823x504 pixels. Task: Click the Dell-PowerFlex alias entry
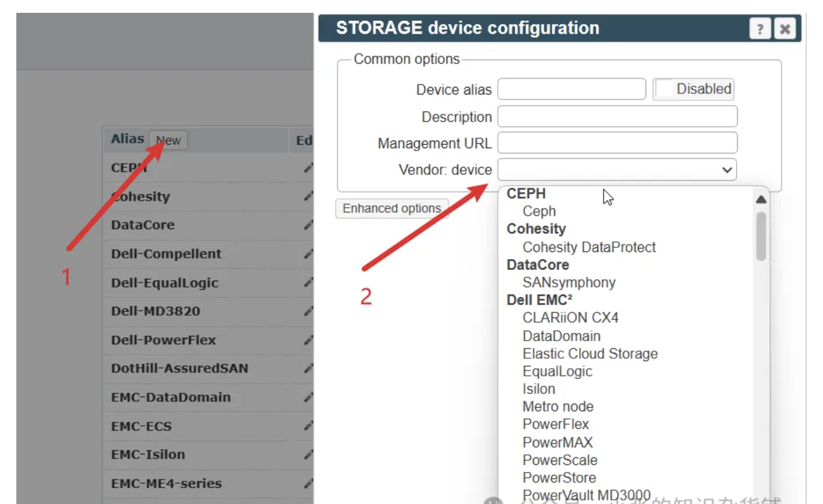[x=163, y=340]
